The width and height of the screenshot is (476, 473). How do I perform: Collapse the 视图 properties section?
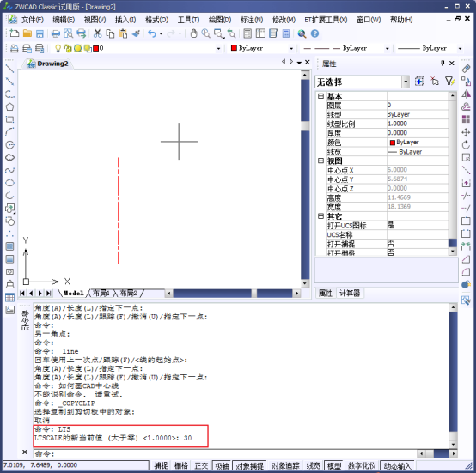click(x=320, y=161)
